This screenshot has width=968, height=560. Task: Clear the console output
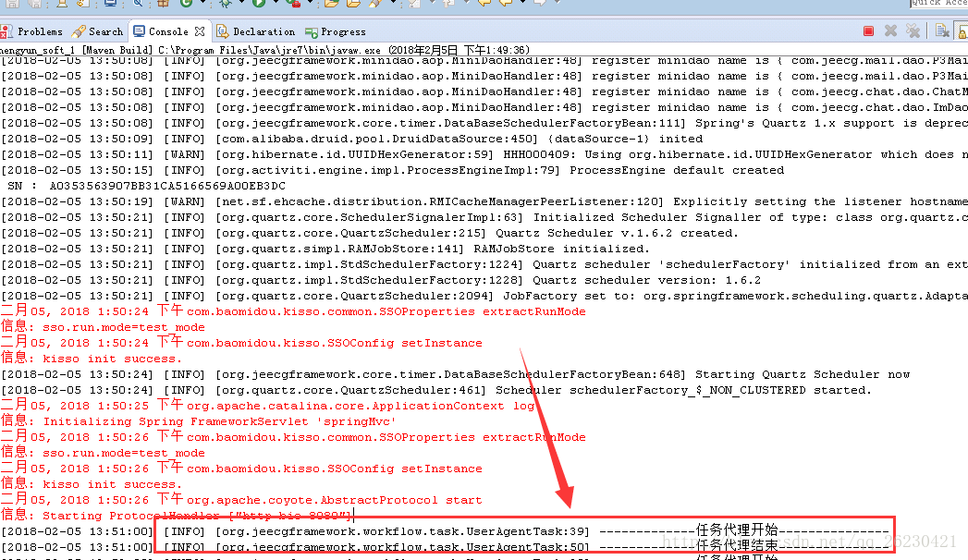click(x=942, y=31)
